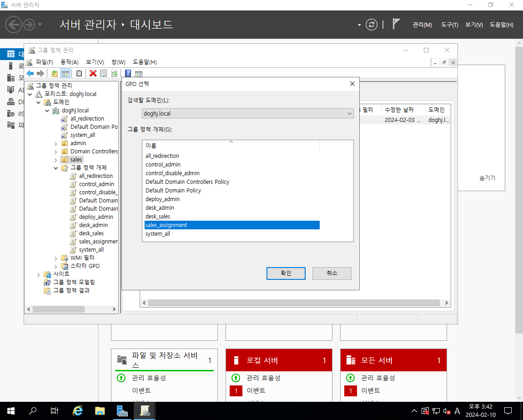Click the blue Help question mark icon
Screen dimensions: 523x420
pyautogui.click(x=128, y=73)
